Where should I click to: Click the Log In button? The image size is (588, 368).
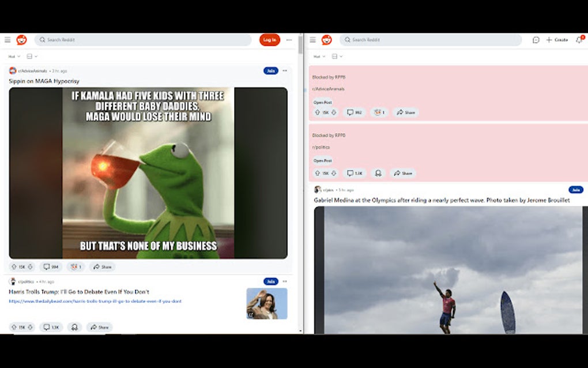coord(269,40)
